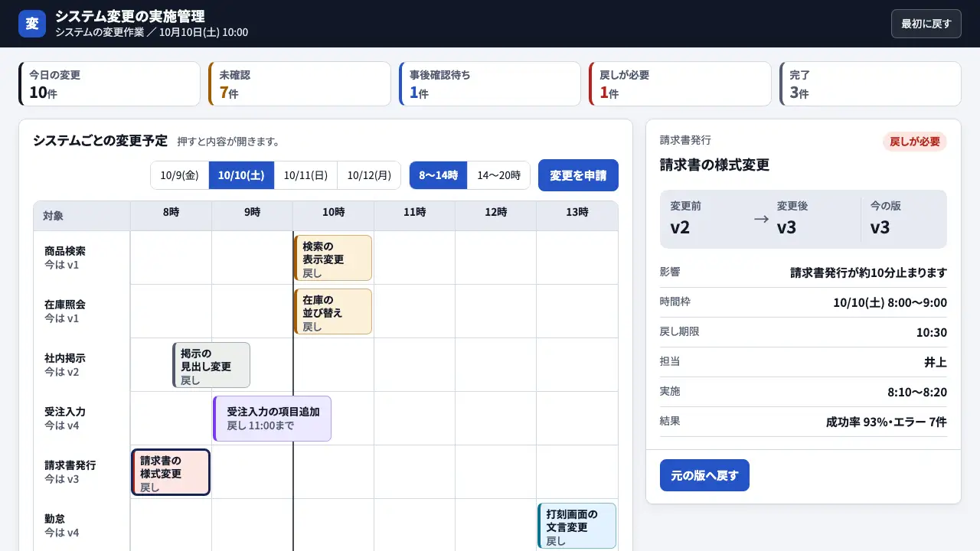
Task: Click the 井上 assignee value
Action: tap(936, 362)
